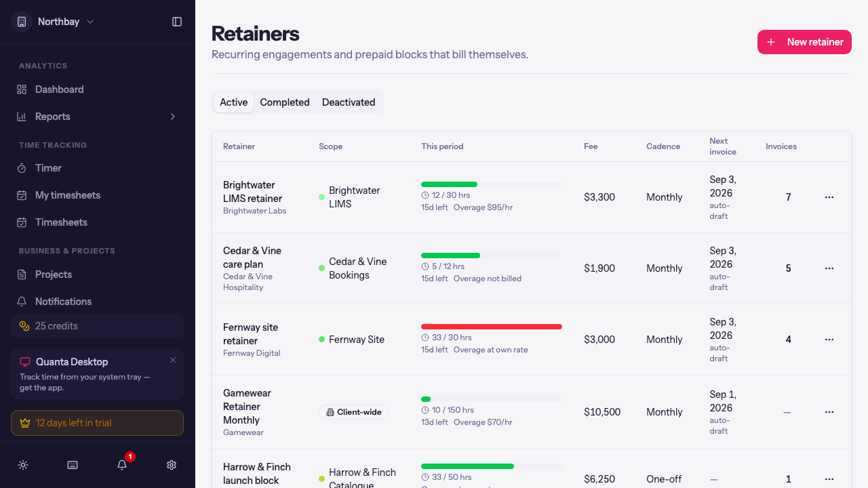Screen dimensions: 868x488
Task: Switch to the Active tab
Action: coord(234,102)
